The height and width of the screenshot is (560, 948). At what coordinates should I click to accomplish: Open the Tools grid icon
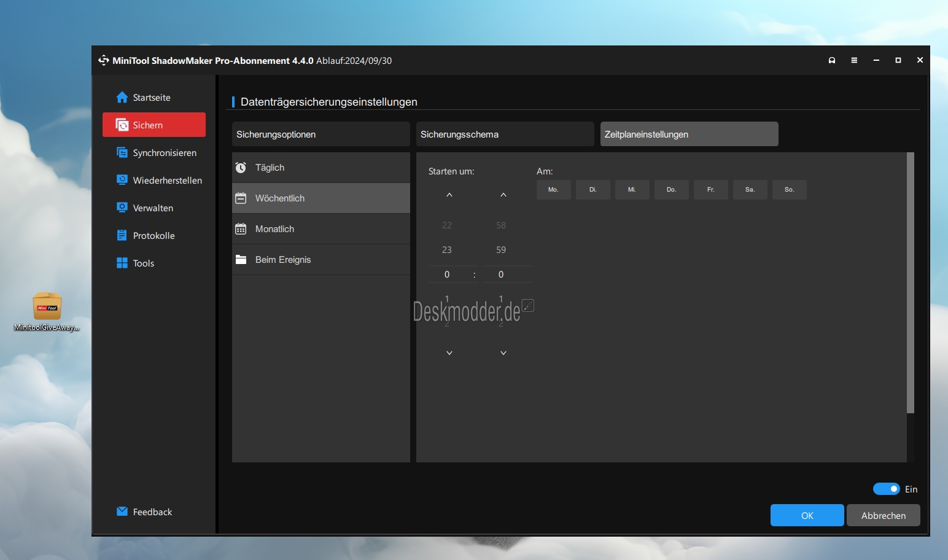122,263
